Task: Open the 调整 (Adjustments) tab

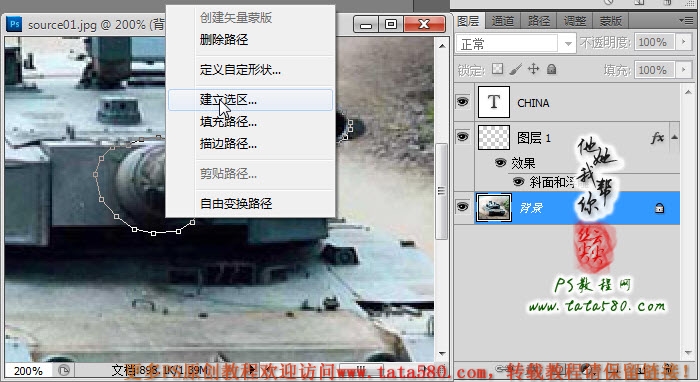Action: (575, 21)
